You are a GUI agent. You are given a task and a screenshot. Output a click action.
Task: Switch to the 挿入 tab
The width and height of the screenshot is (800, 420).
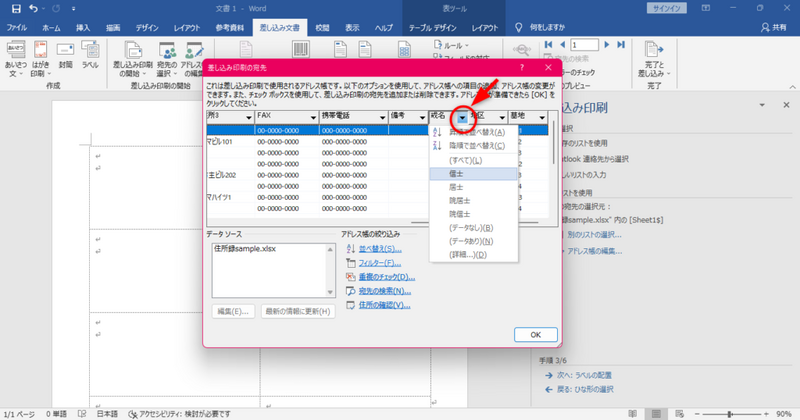tap(83, 28)
